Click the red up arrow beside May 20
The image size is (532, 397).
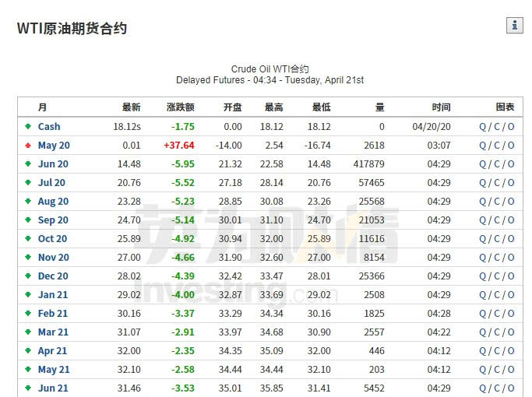click(x=28, y=145)
